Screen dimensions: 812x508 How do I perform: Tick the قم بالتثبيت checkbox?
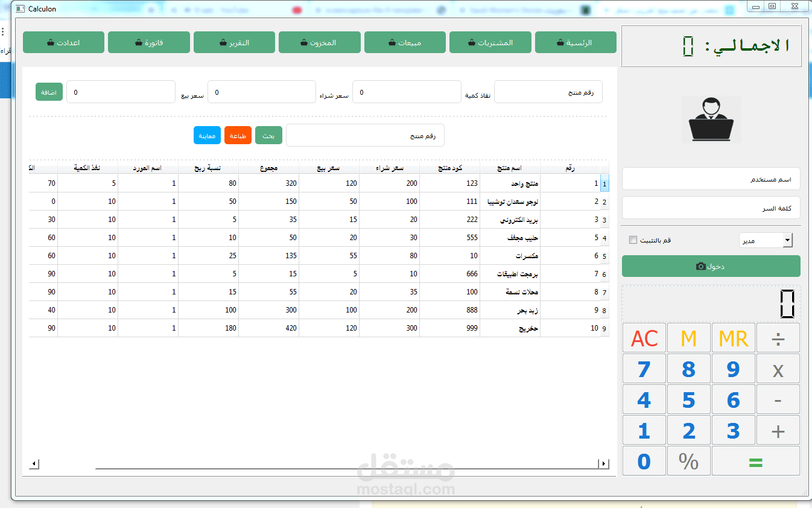[633, 240]
